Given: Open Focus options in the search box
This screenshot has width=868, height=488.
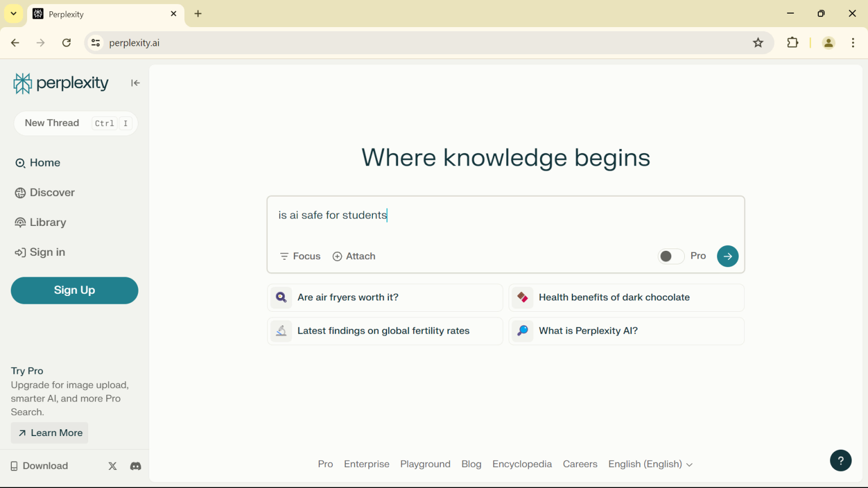Looking at the screenshot, I should point(284,256).
